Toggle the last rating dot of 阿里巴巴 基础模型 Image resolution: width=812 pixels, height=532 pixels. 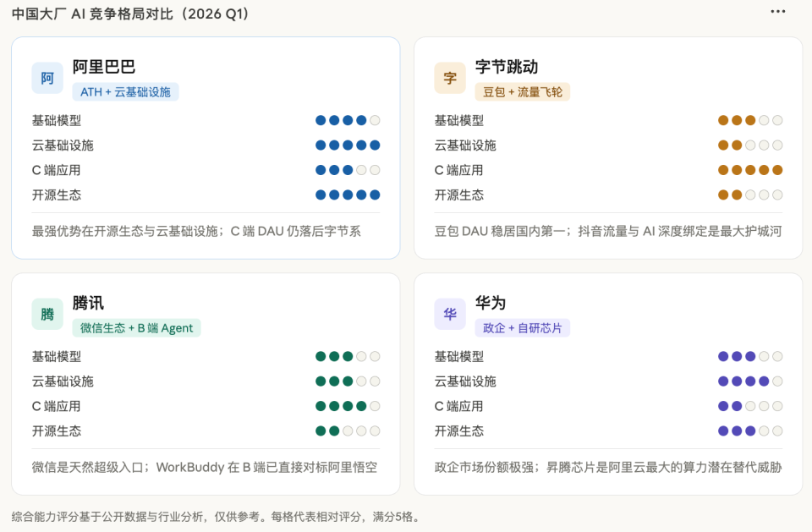[374, 120]
